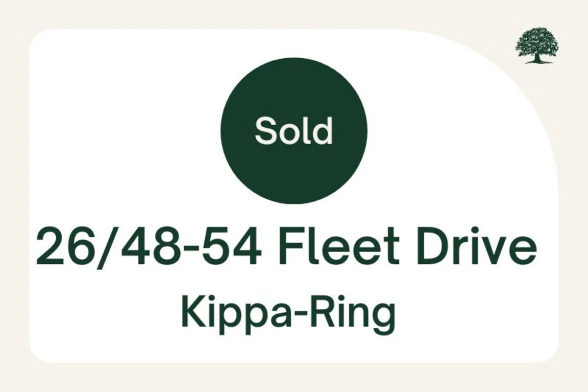
Task: Click the beige margin below the white card
Action: coord(294,378)
